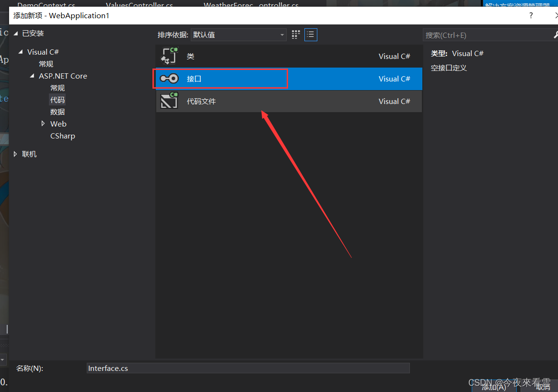
Task: Click Visual C# label in 接口 row
Action: pos(395,79)
